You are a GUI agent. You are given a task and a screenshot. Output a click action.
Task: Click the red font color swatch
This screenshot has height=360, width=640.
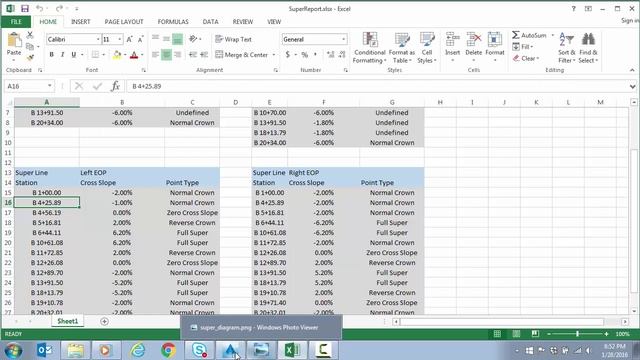(x=134, y=55)
